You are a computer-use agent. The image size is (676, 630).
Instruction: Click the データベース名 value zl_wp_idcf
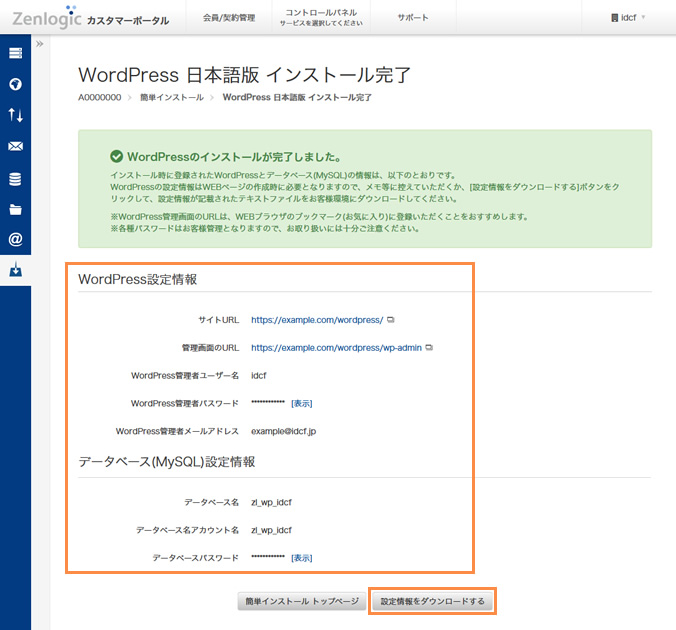point(271,502)
